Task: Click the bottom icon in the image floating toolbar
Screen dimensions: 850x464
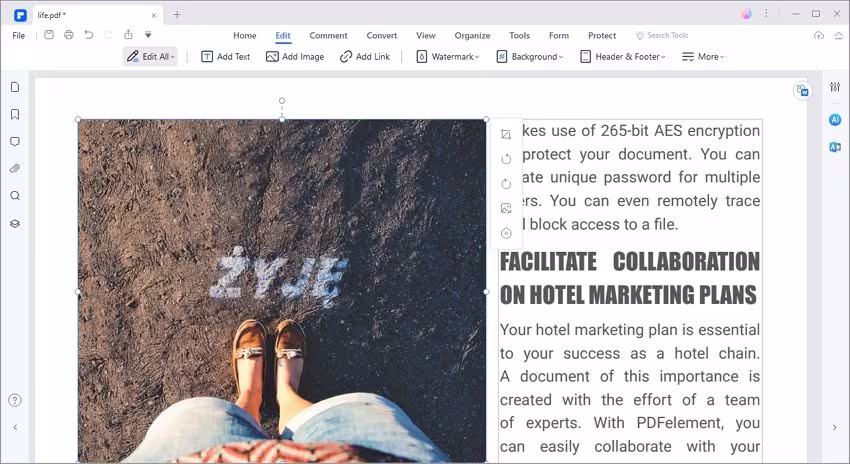Action: 506,233
